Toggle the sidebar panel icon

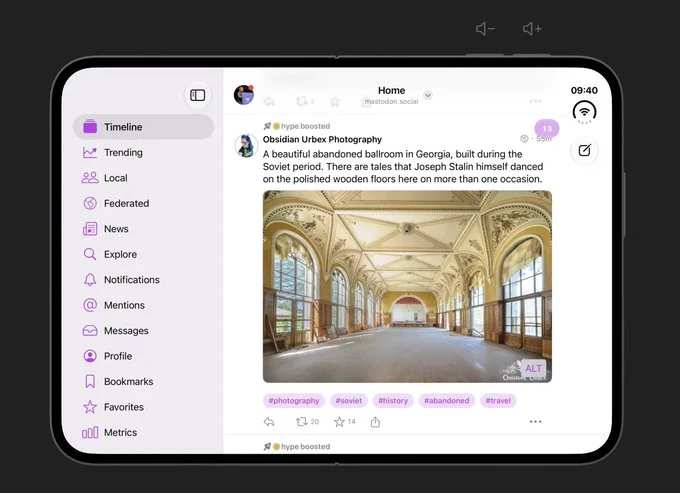198,95
